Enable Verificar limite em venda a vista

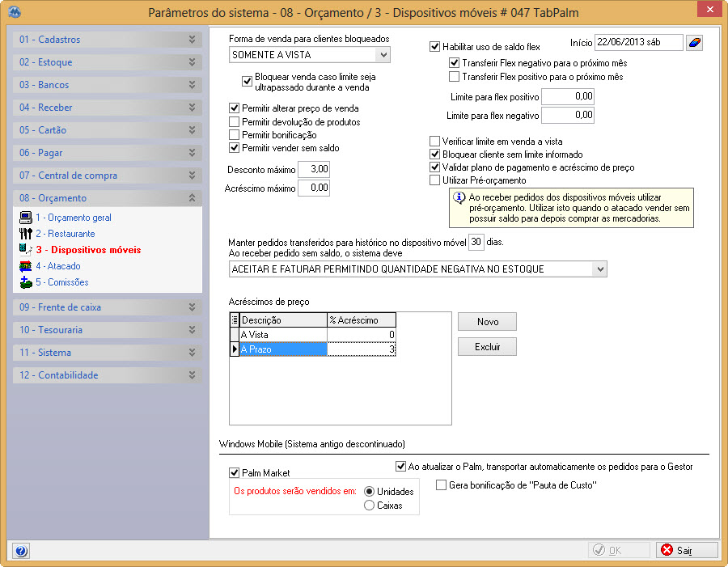(x=434, y=142)
